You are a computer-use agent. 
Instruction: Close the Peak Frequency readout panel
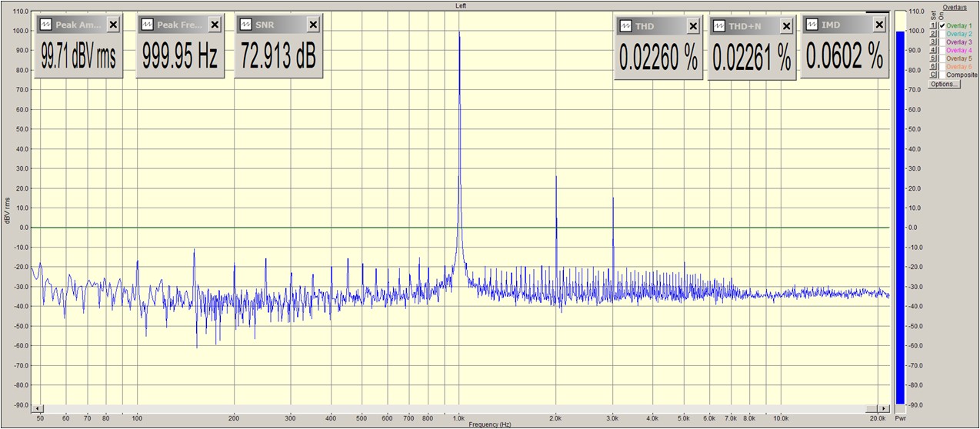click(215, 25)
